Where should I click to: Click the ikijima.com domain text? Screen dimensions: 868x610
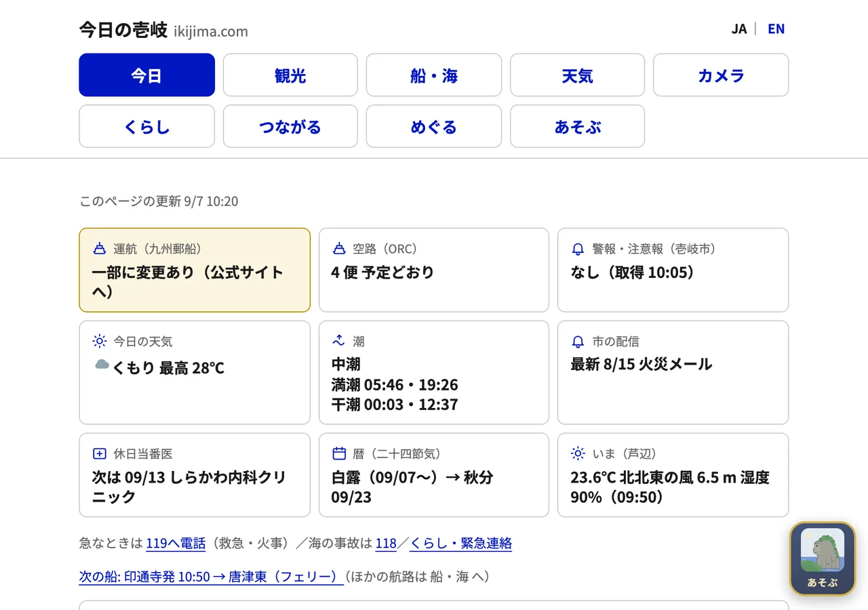pos(211,31)
